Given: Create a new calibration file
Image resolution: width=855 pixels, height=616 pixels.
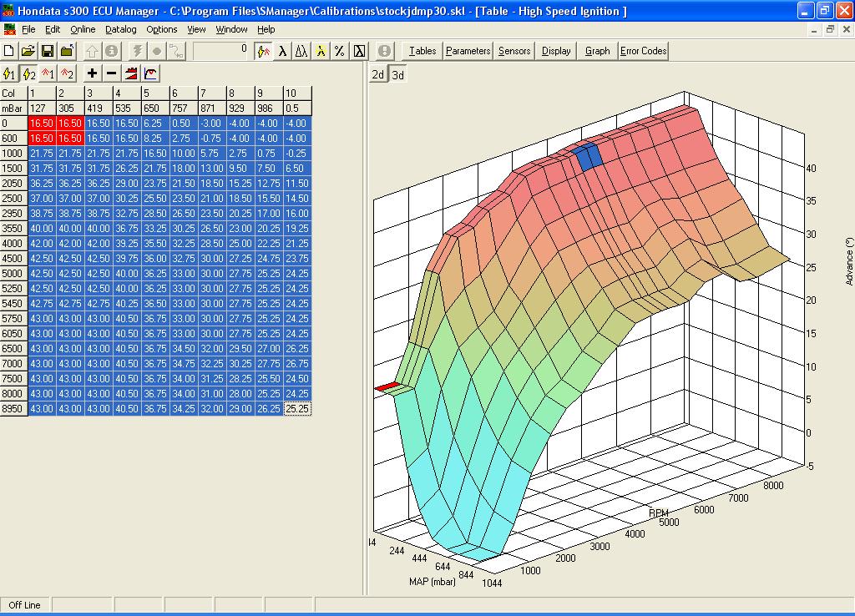Looking at the screenshot, I should click(x=10, y=51).
